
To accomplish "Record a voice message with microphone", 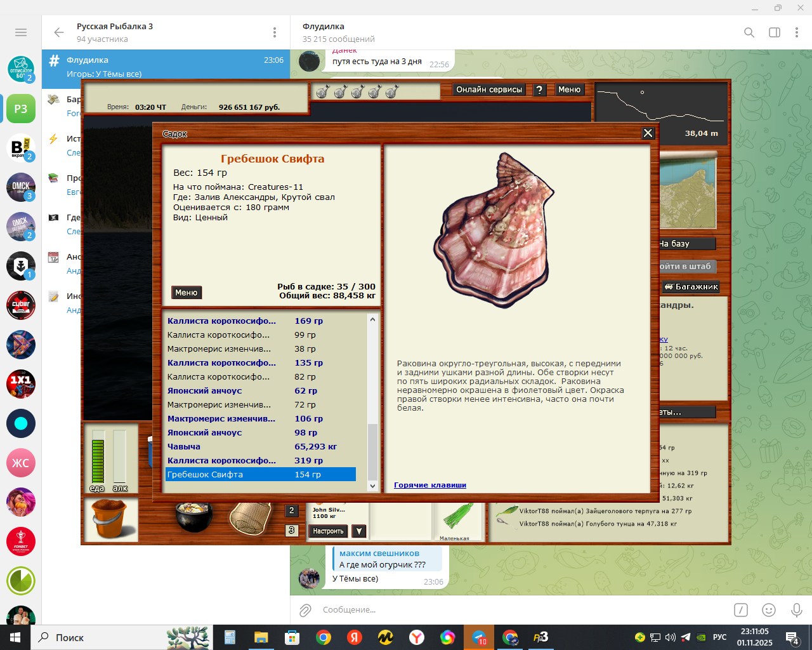I will click(796, 610).
